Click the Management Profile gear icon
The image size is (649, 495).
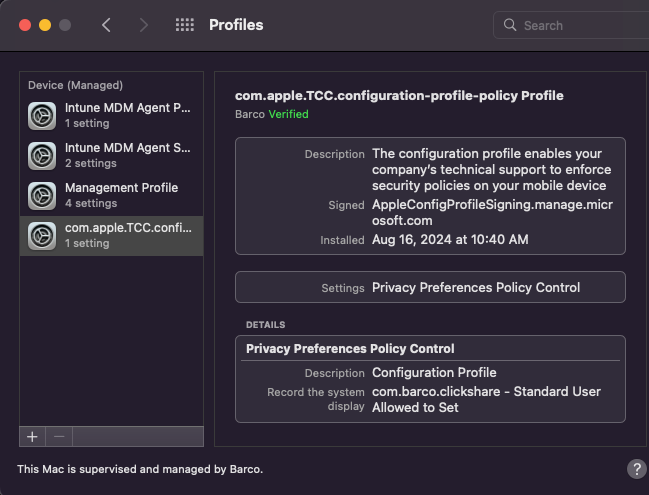click(42, 196)
